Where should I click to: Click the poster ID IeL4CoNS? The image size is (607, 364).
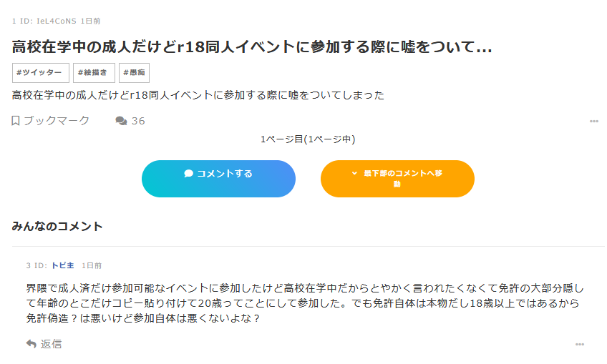point(56,21)
